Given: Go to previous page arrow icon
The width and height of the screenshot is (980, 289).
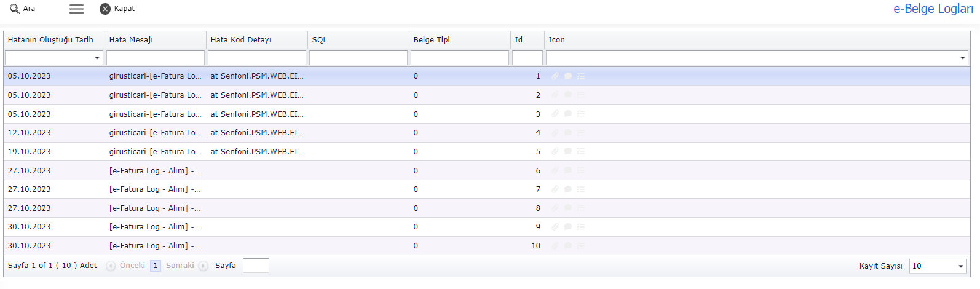Looking at the screenshot, I should pos(111,266).
